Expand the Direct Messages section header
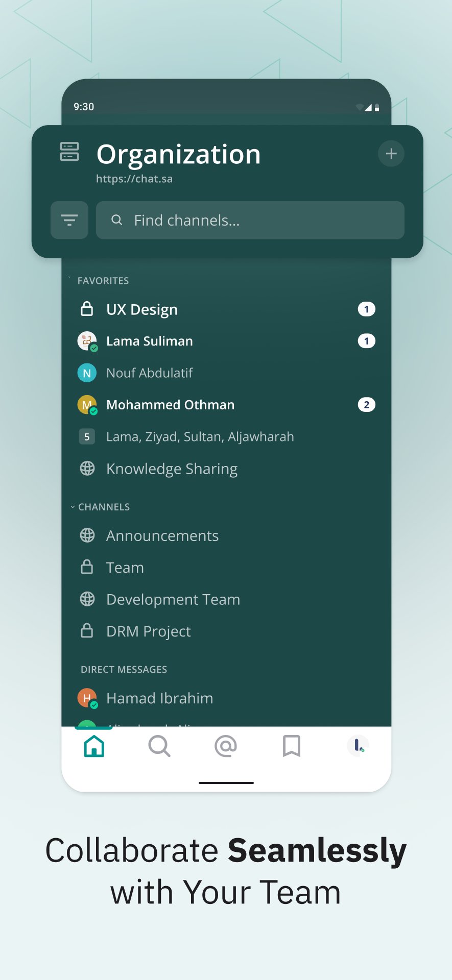 pyautogui.click(x=124, y=669)
